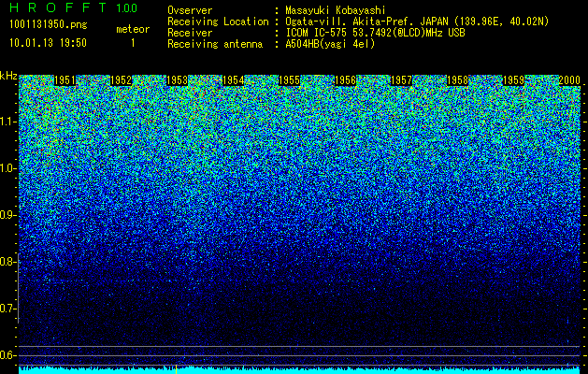The width and height of the screenshot is (588, 374).
Task: Click the filename 1001131950.png
Action: click(x=49, y=25)
